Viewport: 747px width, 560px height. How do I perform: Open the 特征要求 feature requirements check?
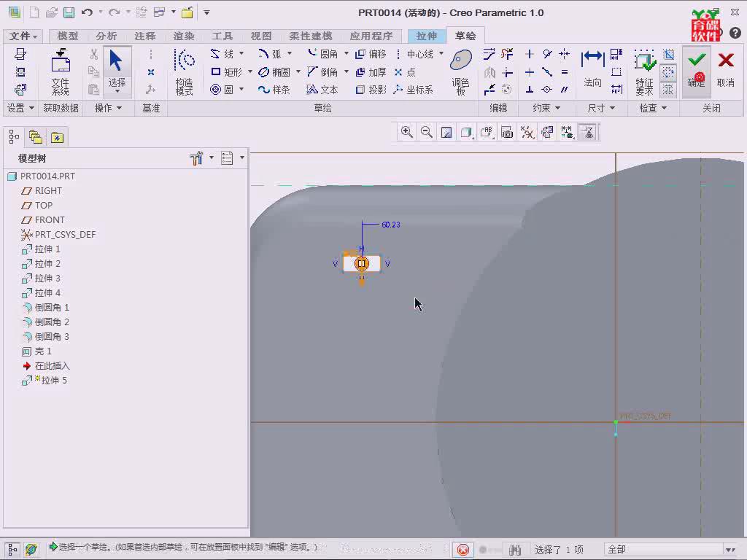coord(644,72)
